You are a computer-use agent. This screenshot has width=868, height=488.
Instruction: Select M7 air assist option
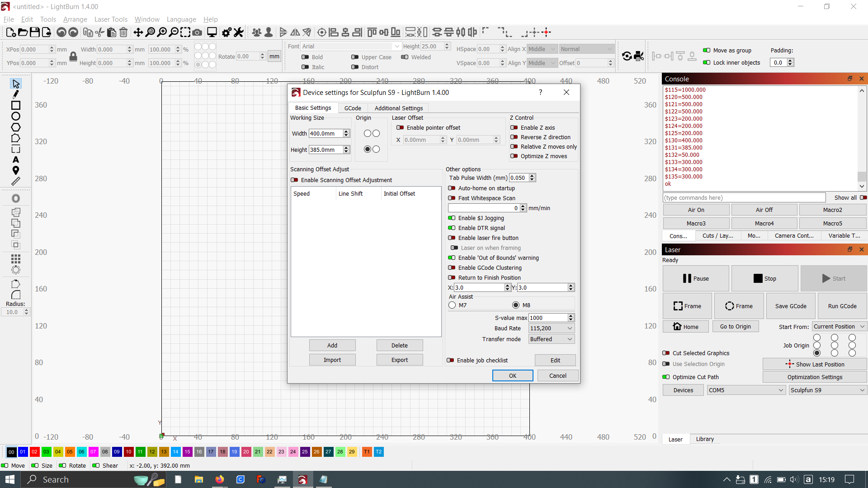(452, 305)
